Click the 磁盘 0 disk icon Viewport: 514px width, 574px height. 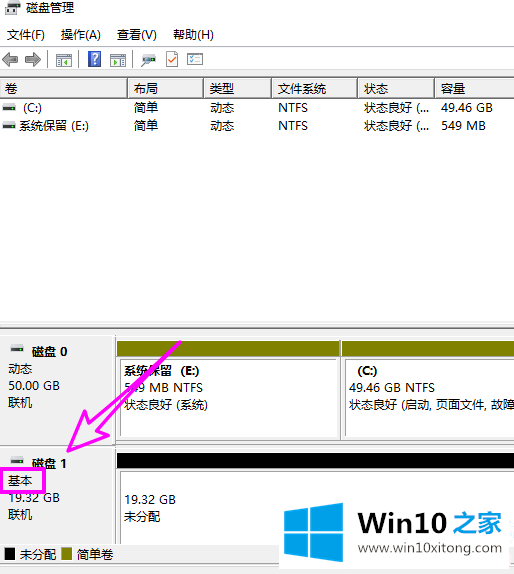(x=17, y=349)
